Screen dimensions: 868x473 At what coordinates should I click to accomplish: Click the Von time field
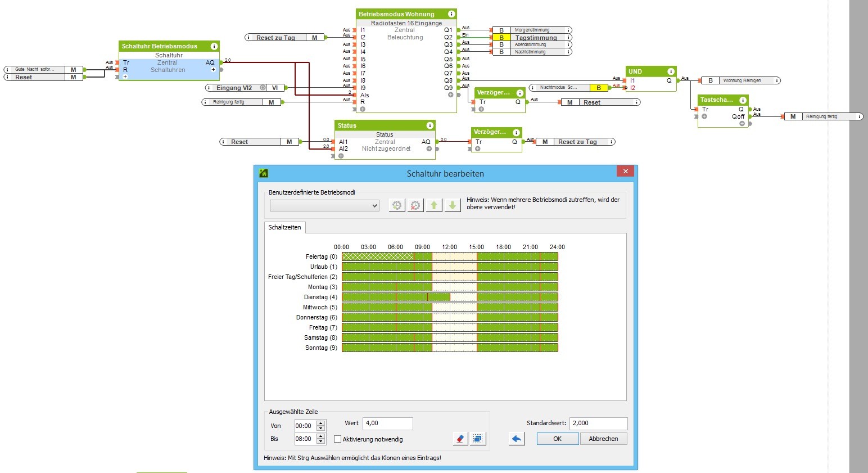305,426
